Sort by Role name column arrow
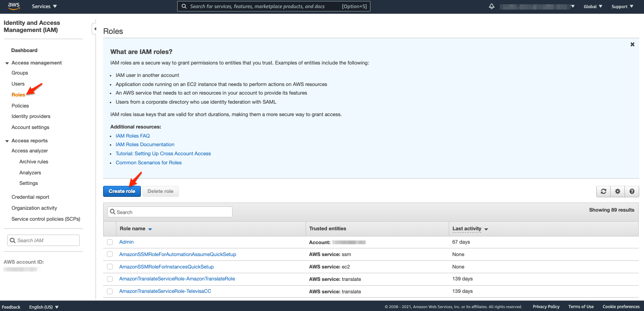Image resolution: width=644 pixels, height=311 pixels. [x=150, y=229]
